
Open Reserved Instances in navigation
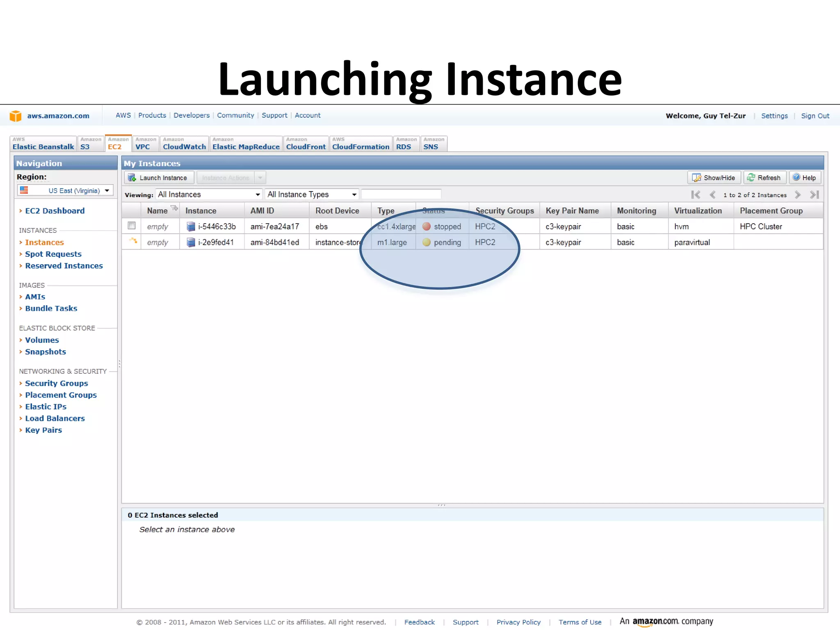pyautogui.click(x=64, y=266)
